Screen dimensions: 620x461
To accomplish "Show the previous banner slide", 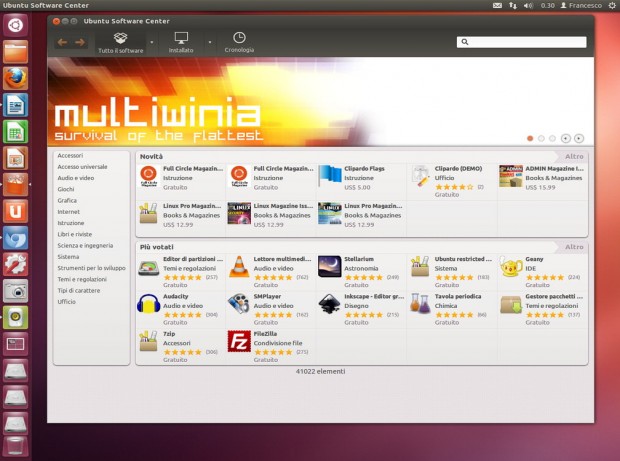I will (x=566, y=138).
